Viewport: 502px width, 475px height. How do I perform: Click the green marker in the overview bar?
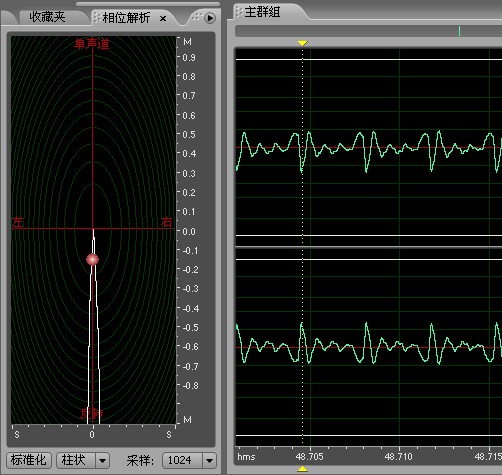pos(459,31)
